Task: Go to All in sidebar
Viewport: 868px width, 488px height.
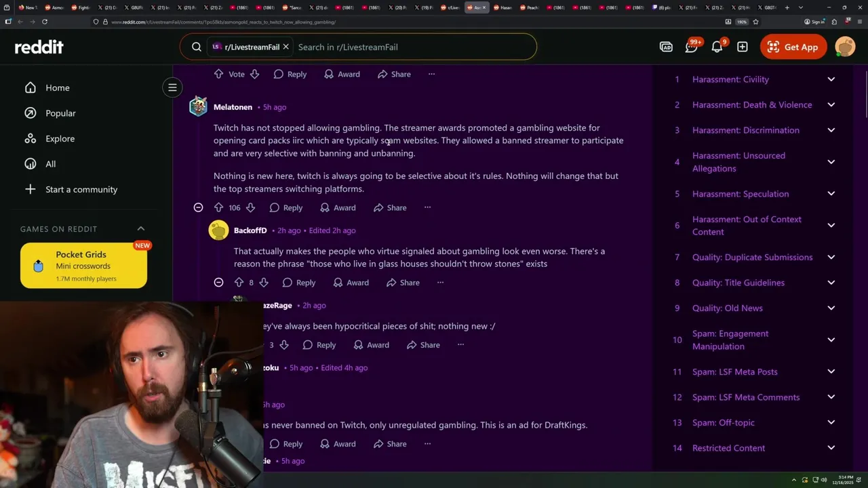Action: pos(50,164)
